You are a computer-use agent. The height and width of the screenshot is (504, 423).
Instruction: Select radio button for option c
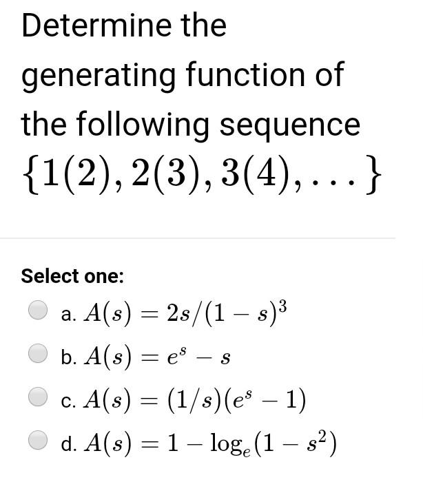38,397
